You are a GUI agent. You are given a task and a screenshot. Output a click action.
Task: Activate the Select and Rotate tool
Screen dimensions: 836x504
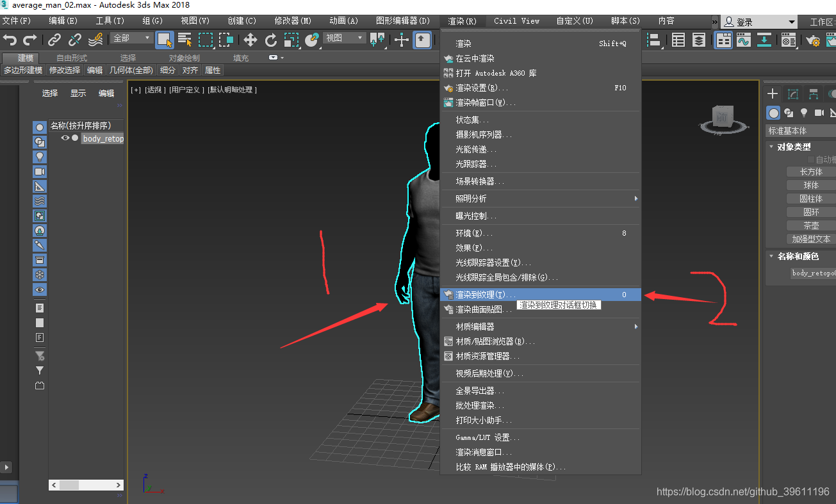[x=271, y=40]
